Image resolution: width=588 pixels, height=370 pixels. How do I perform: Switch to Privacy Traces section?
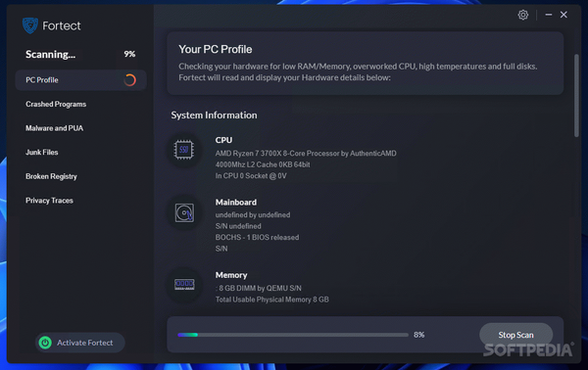coord(49,201)
